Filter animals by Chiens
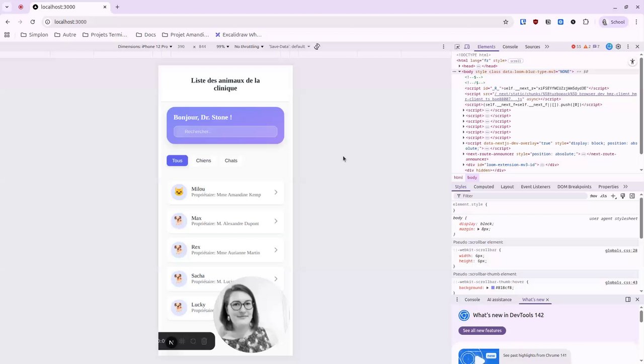This screenshot has width=644, height=364. coord(203,160)
